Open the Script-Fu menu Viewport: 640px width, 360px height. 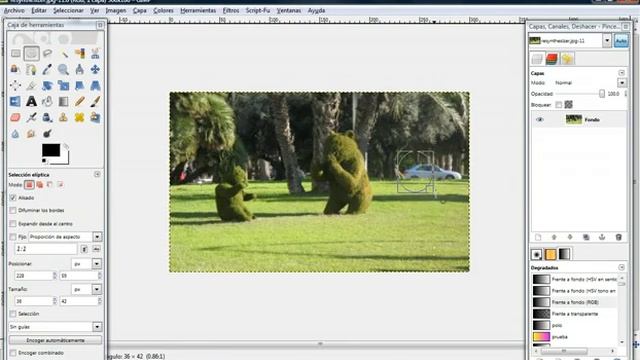pyautogui.click(x=258, y=11)
